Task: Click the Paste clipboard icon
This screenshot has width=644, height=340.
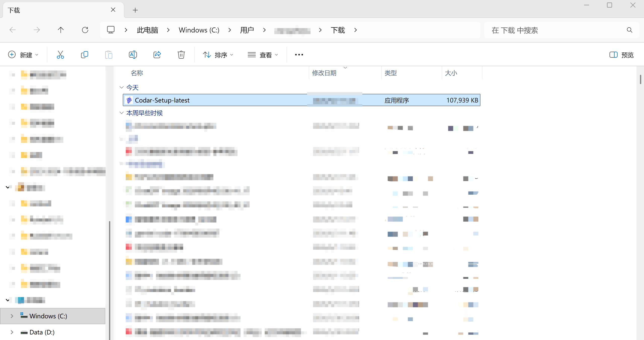Action: 109,55
